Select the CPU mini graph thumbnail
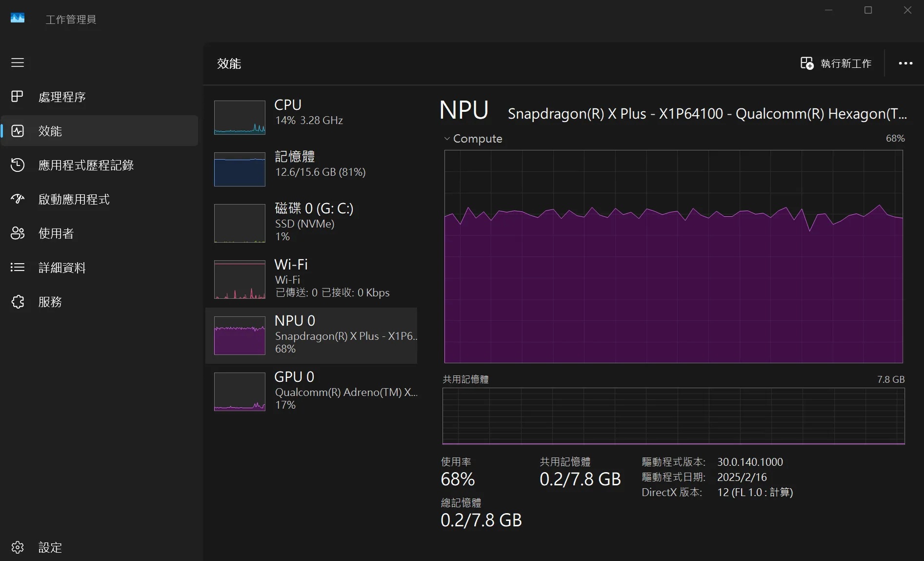 [240, 117]
